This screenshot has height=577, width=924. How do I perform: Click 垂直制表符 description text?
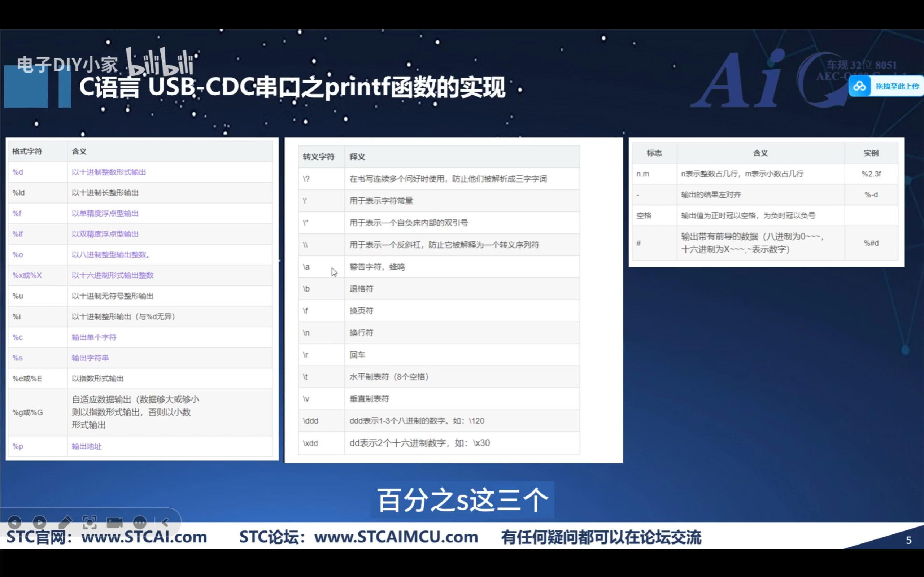370,399
